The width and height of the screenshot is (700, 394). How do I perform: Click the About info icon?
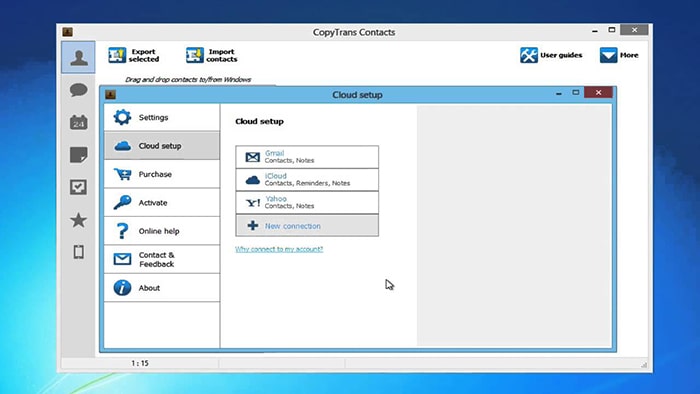[x=122, y=288]
